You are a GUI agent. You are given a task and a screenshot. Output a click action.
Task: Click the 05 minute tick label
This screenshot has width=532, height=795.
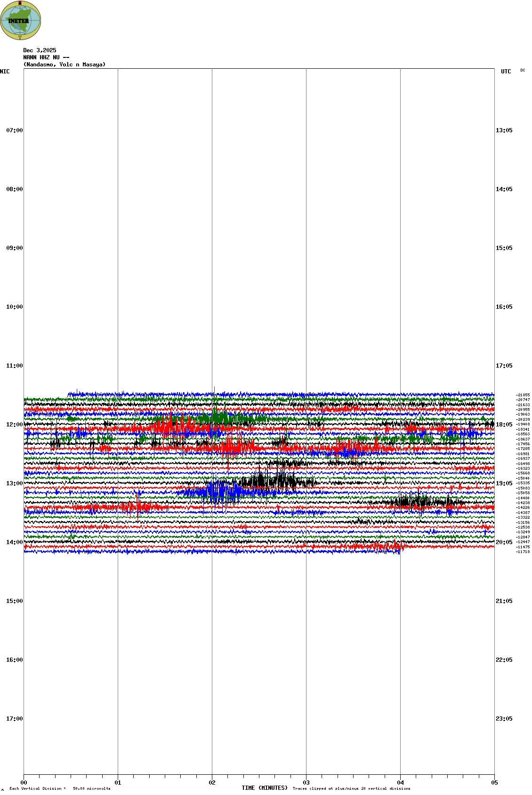[x=494, y=783]
